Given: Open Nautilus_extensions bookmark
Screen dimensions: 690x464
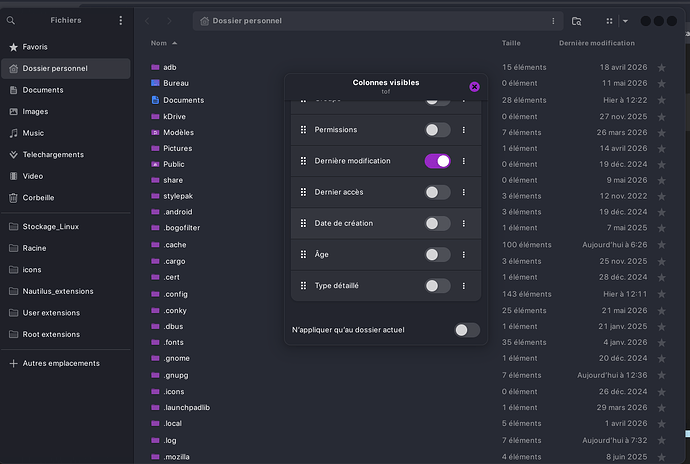Looking at the screenshot, I should click(x=66, y=291).
